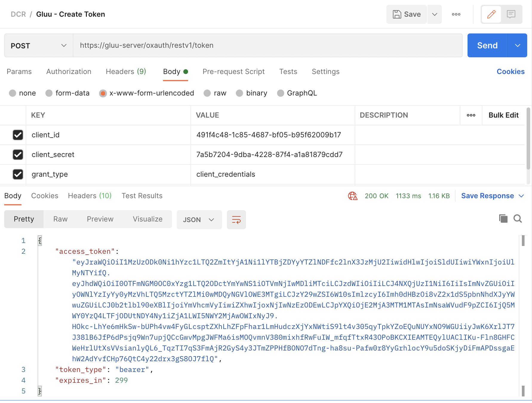
Task: Expand the JSON format dropdown
Action: click(199, 220)
